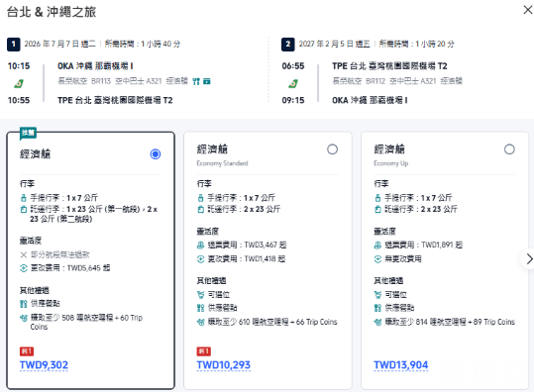Select the first 經濟艙 fare radio button
The image size is (534, 392).
pos(156,154)
